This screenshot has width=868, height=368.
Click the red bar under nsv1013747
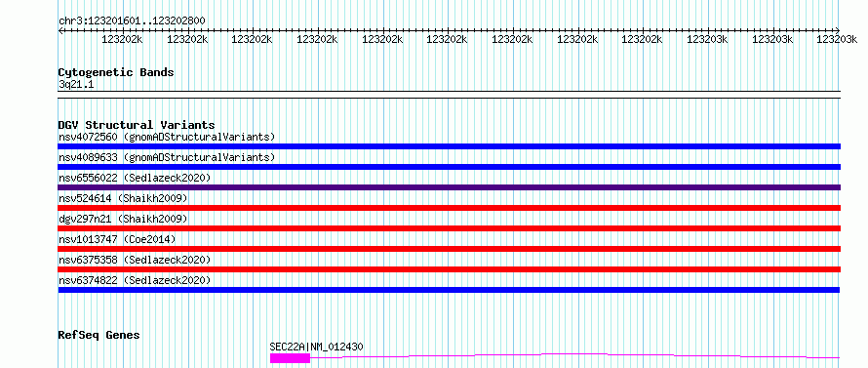449,249
